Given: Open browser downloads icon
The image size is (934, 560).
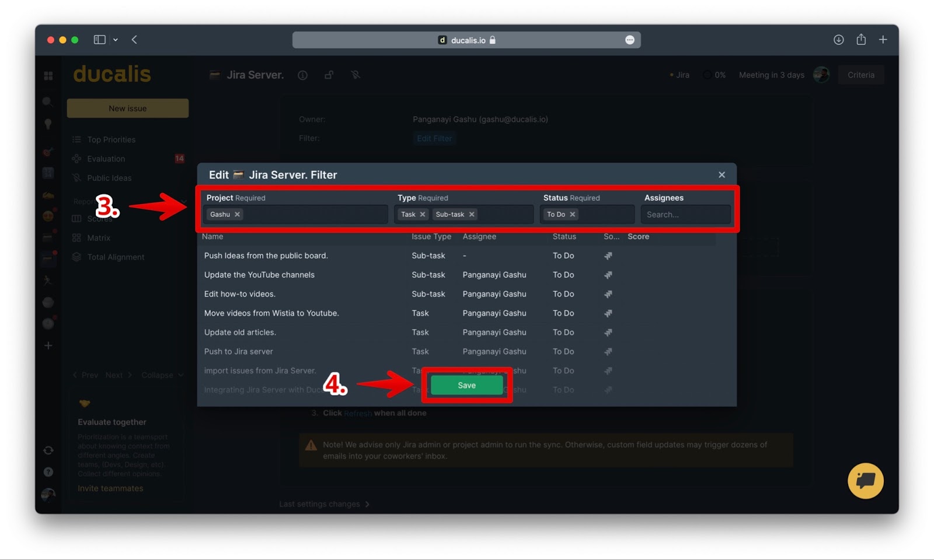Looking at the screenshot, I should click(839, 40).
